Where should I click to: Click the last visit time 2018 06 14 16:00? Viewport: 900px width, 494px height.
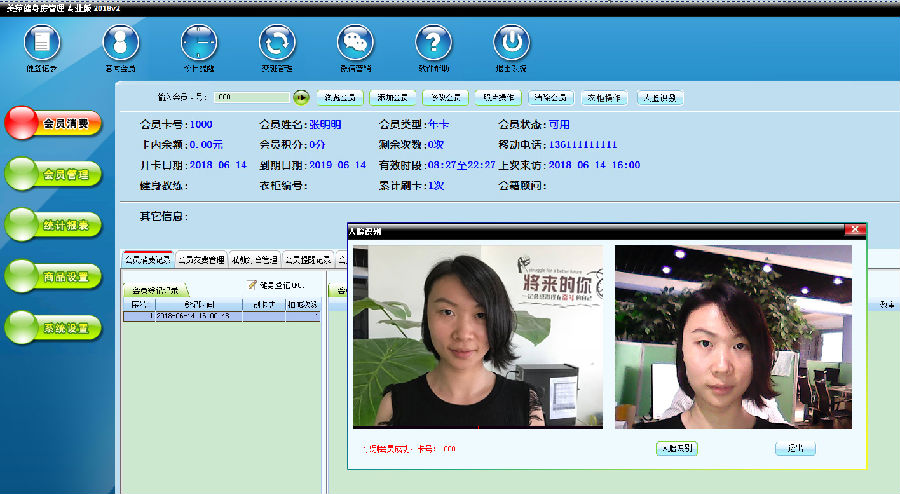(x=594, y=165)
